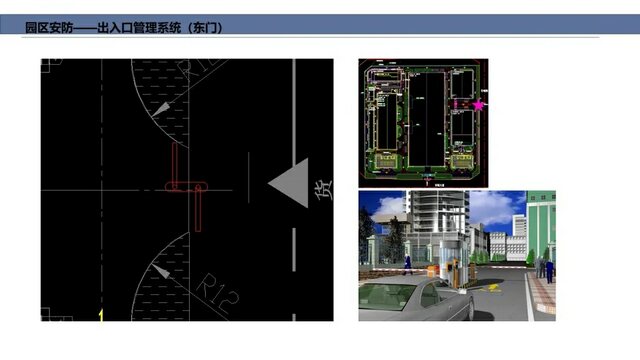
Task: Click the pedestrians on the sidewalk in rendering
Action: 545,269
